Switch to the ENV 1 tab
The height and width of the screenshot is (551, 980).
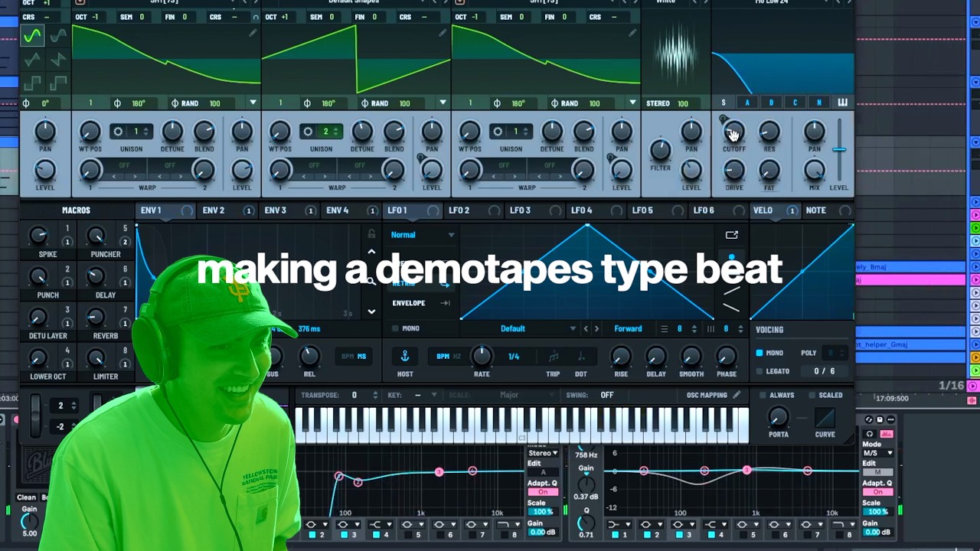[x=165, y=210]
